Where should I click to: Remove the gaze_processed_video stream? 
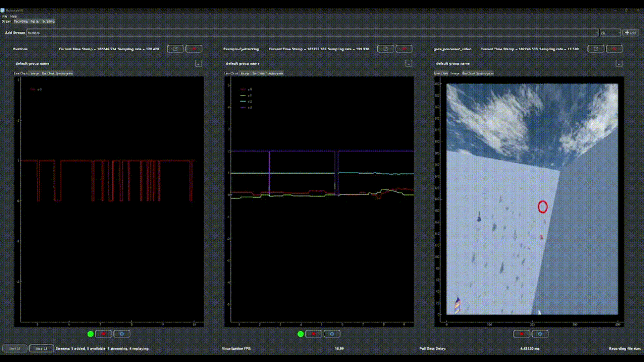point(614,49)
